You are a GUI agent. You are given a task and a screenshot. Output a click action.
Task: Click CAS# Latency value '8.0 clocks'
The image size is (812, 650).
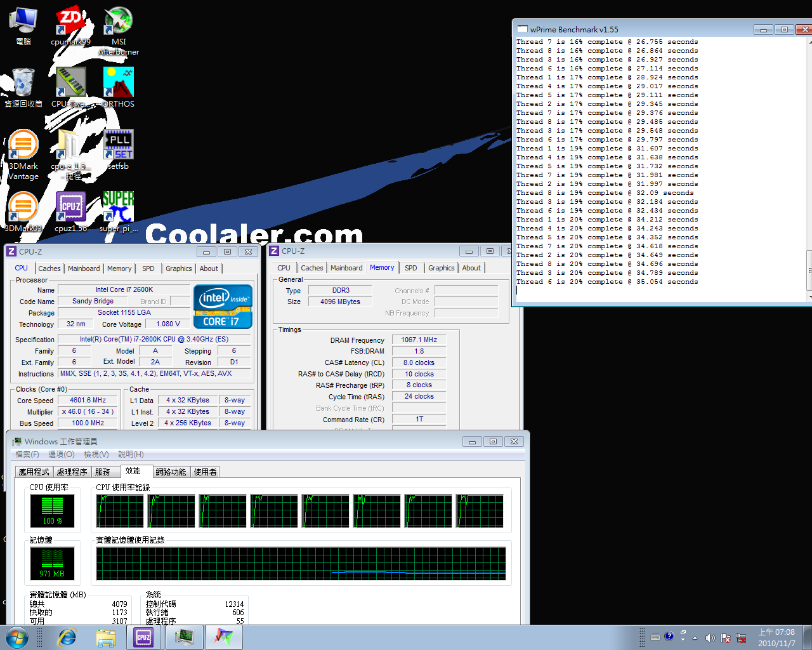[419, 362]
